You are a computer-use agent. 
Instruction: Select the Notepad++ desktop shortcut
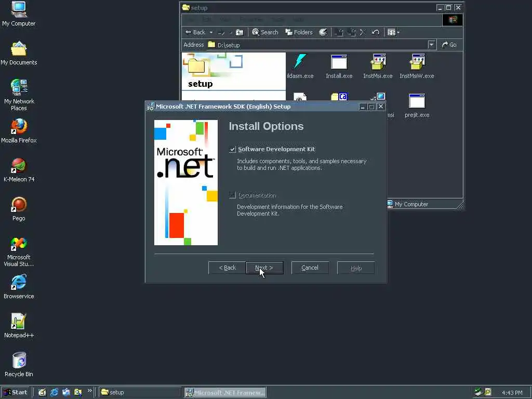[x=19, y=326]
